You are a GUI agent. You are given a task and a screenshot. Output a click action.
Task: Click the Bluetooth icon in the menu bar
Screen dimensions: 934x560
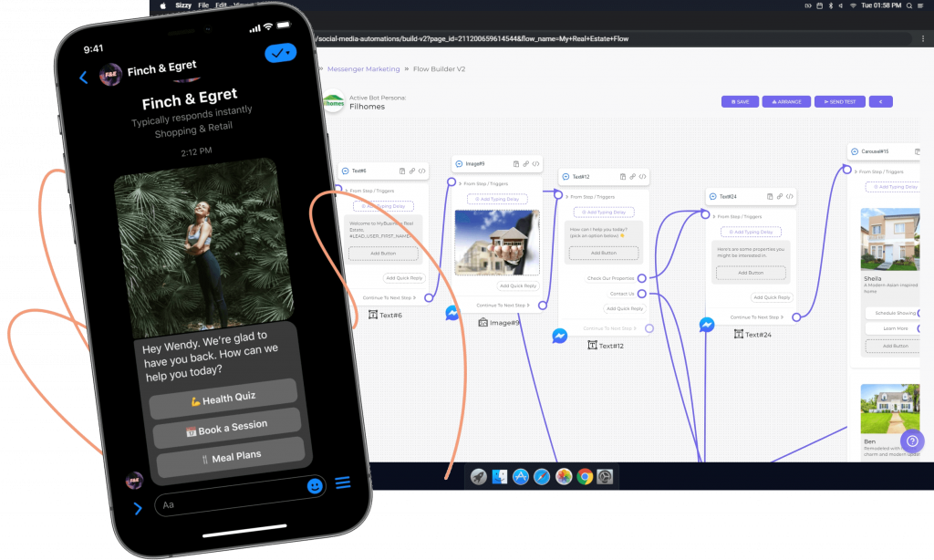pyautogui.click(x=830, y=5)
